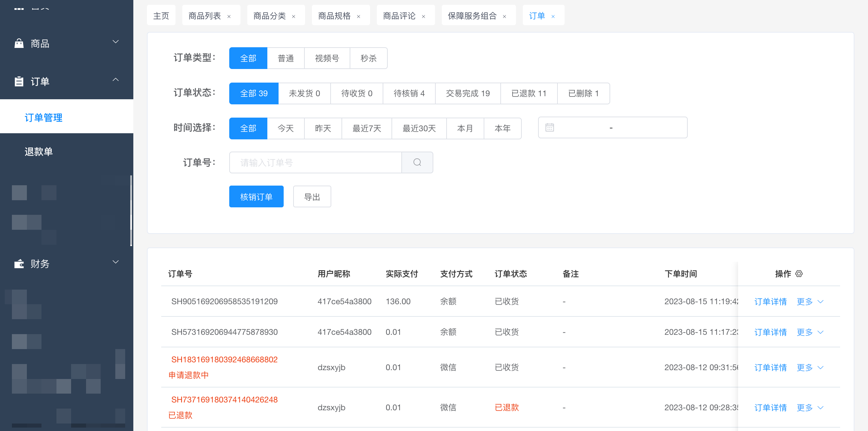Select 最近7天 time filter
This screenshot has width=868, height=431.
[367, 128]
